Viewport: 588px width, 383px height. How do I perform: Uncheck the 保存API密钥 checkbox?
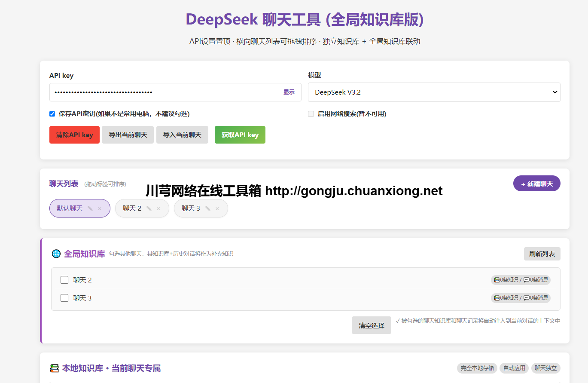pyautogui.click(x=52, y=114)
